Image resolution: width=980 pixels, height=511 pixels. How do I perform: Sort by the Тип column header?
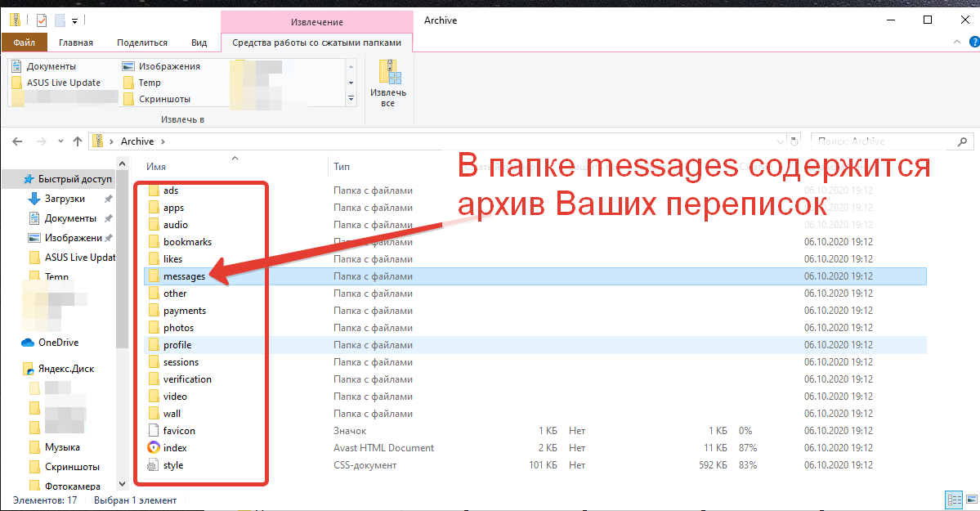pos(342,166)
